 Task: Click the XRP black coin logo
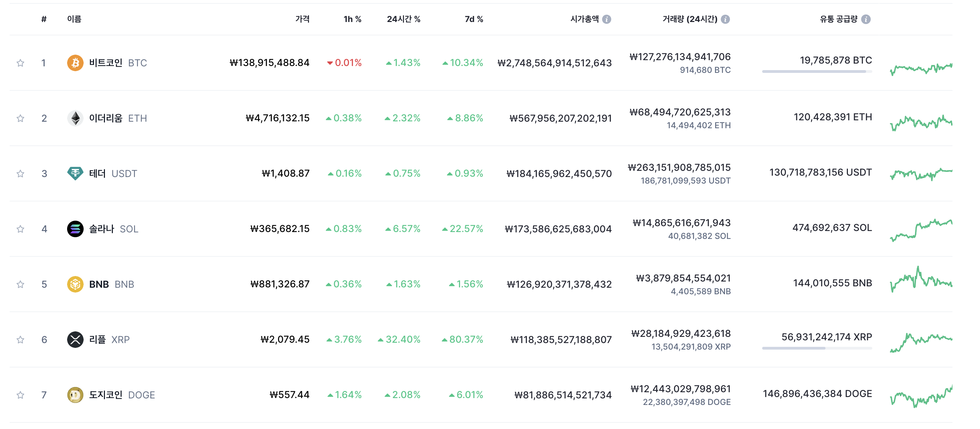75,339
